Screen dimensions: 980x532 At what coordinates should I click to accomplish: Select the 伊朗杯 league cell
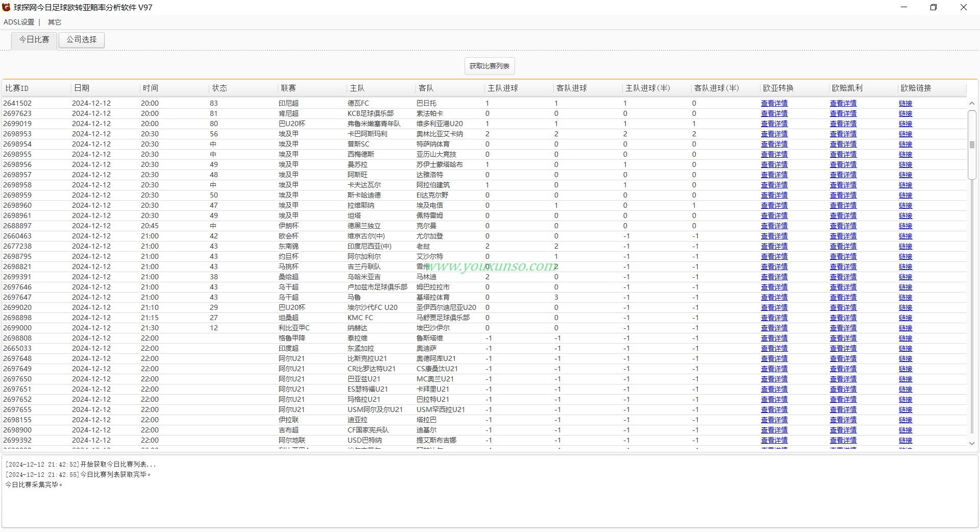(x=289, y=226)
